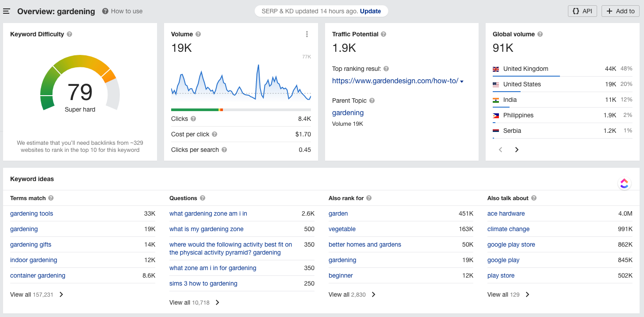This screenshot has width=644, height=317.
Task: Click the API button
Action: tap(583, 11)
